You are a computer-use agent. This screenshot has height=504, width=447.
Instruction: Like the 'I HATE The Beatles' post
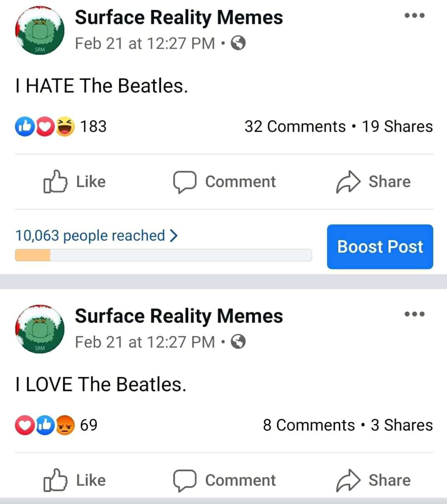pyautogui.click(x=75, y=182)
